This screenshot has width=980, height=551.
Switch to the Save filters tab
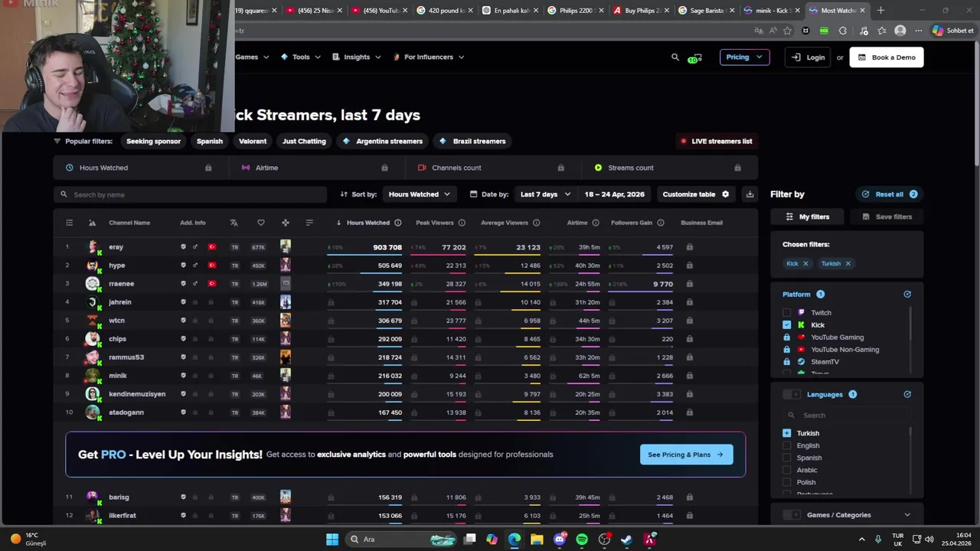point(887,217)
